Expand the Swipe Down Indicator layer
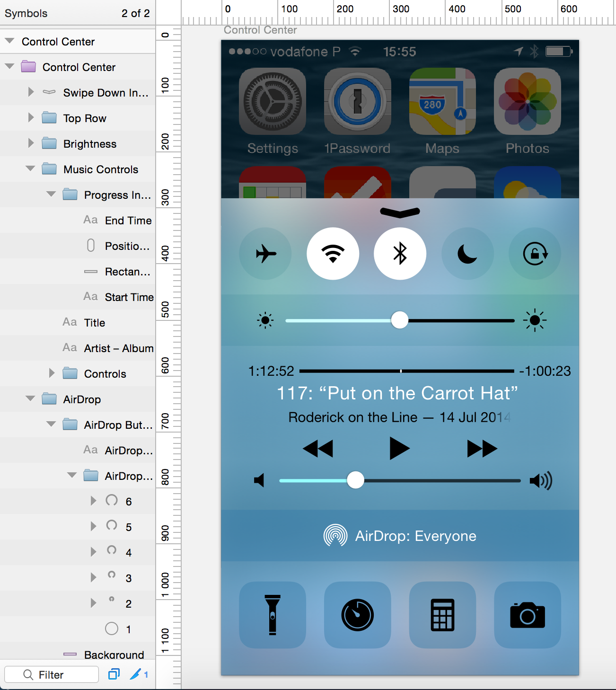Viewport: 616px width, 690px height. (x=31, y=92)
